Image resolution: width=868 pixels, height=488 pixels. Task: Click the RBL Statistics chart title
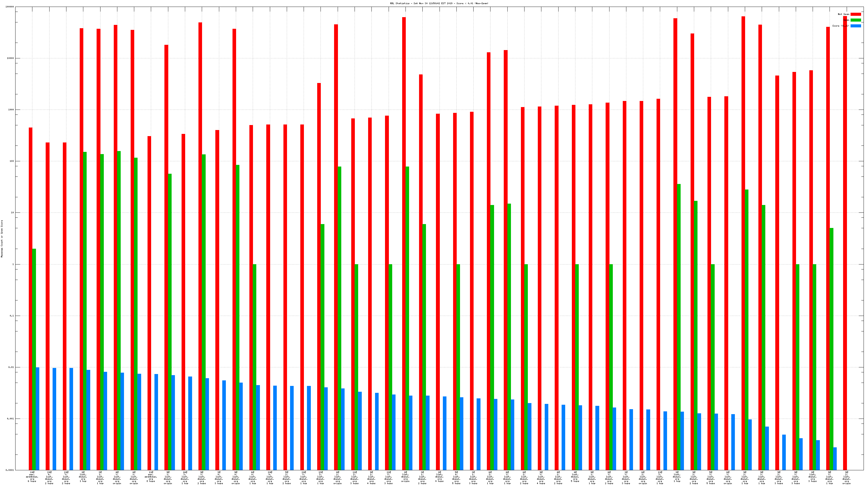(x=439, y=3)
